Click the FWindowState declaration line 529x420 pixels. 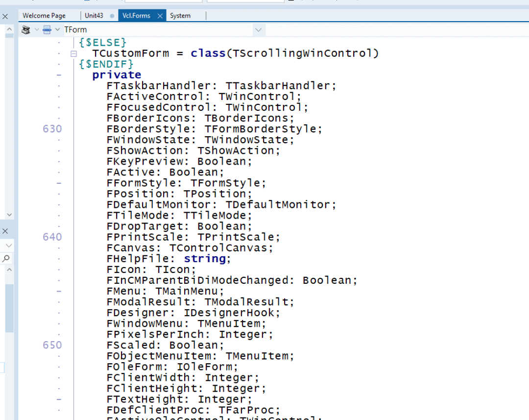click(200, 140)
